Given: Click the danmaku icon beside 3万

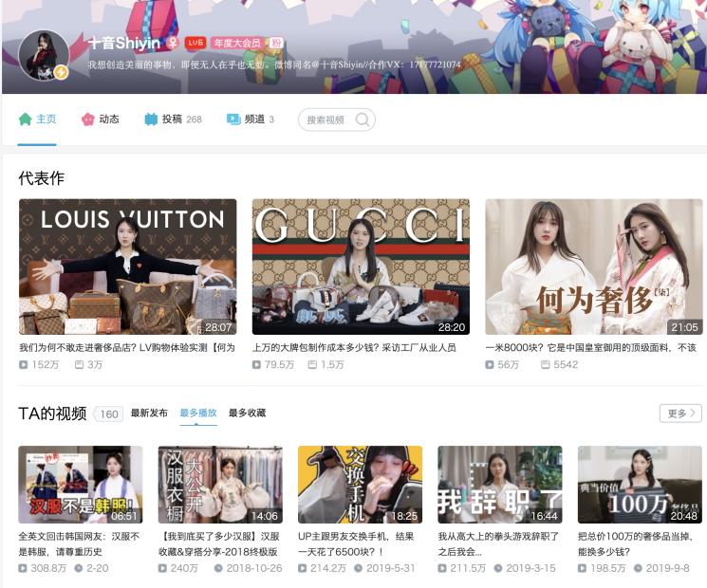Looking at the screenshot, I should [79, 364].
